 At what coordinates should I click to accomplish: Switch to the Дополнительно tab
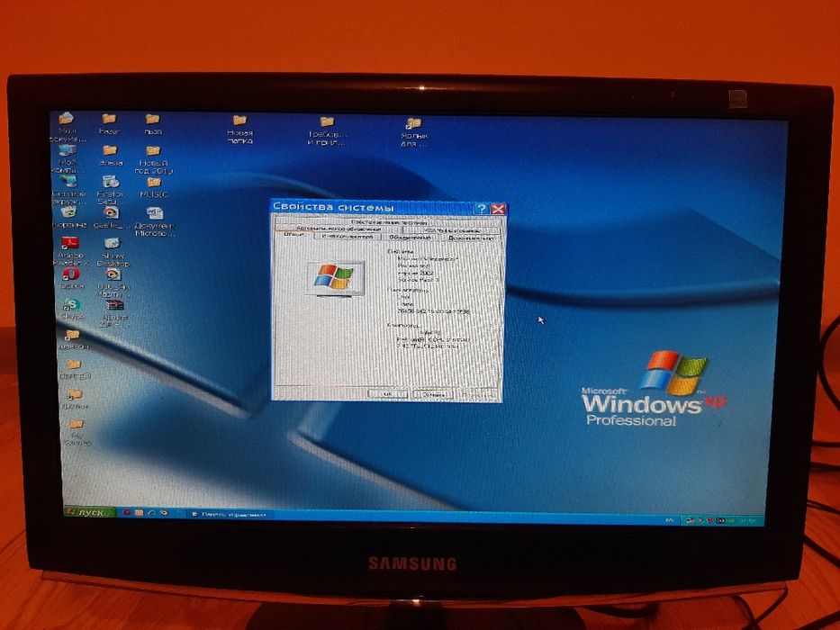click(x=470, y=238)
